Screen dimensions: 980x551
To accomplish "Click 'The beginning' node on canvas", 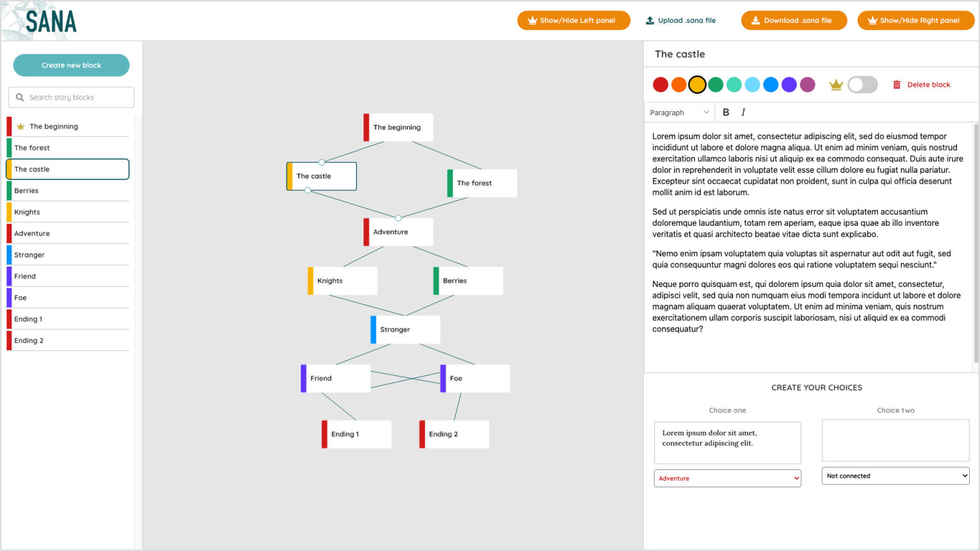I will [398, 128].
